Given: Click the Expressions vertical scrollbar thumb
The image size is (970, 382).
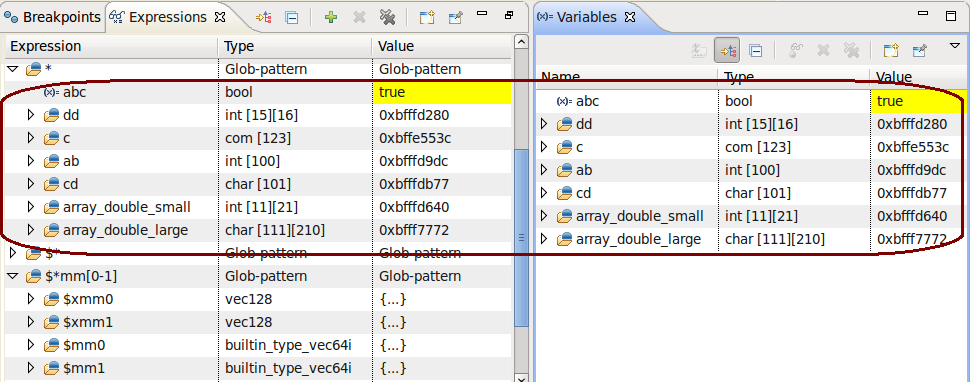Looking at the screenshot, I should [x=521, y=238].
